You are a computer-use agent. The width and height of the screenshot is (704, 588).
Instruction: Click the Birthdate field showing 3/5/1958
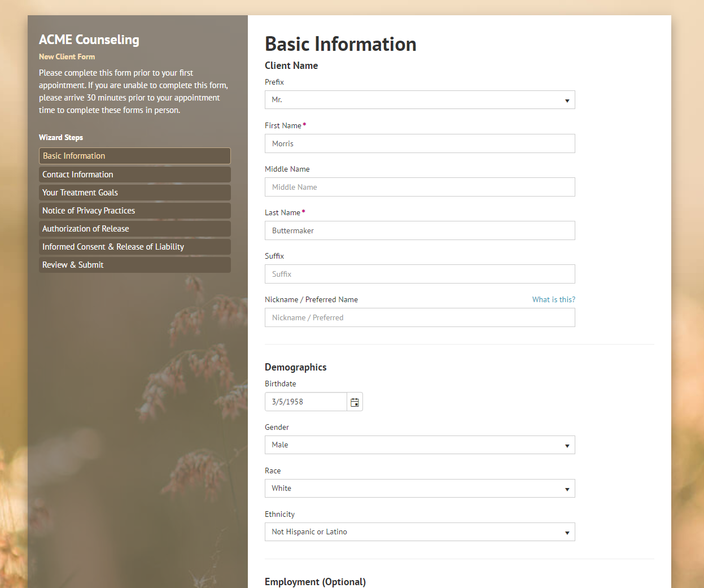305,402
